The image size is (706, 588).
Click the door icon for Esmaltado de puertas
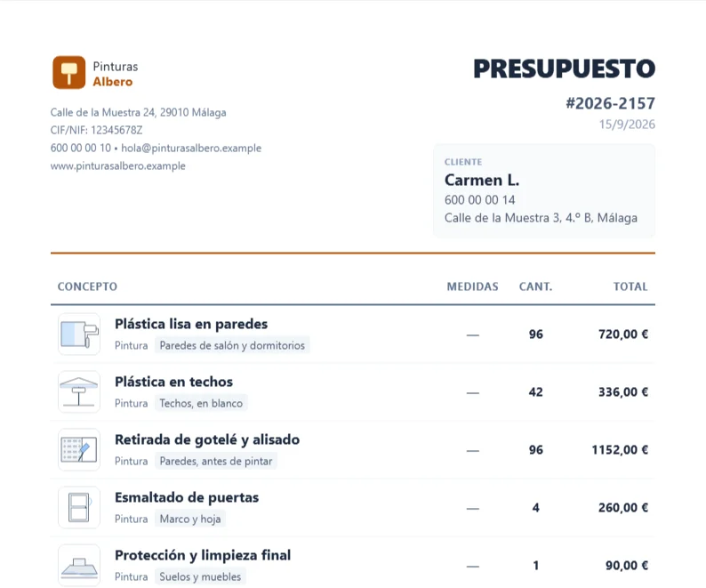(x=79, y=507)
